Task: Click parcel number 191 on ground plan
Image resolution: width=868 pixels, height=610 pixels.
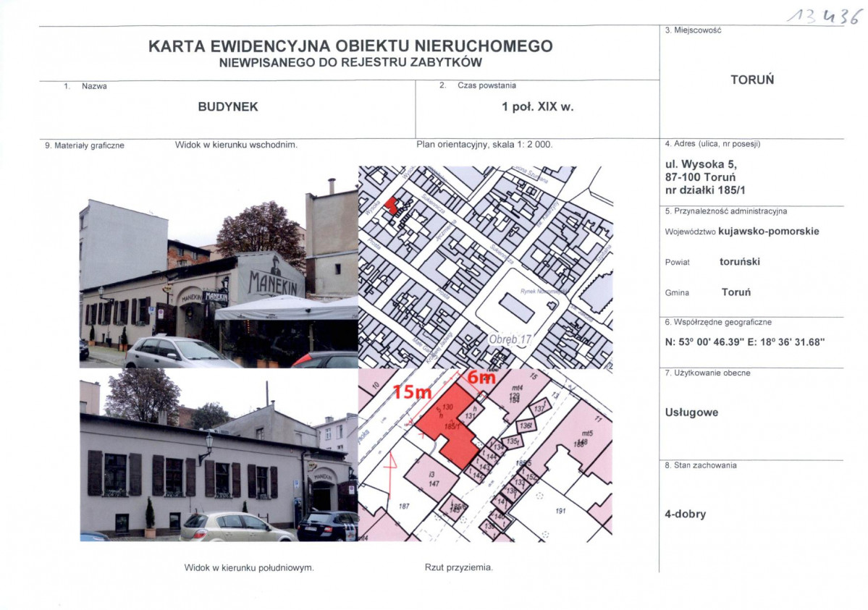Action: point(560,511)
